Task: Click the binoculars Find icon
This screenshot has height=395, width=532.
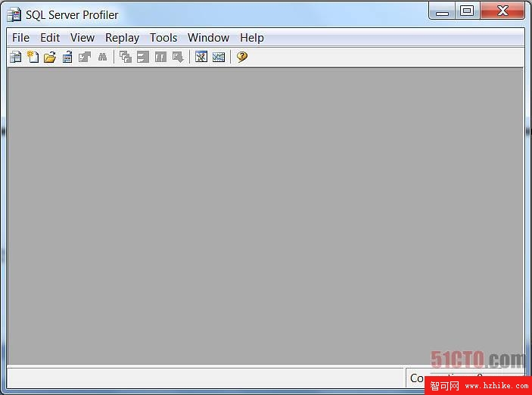Action: coord(102,57)
